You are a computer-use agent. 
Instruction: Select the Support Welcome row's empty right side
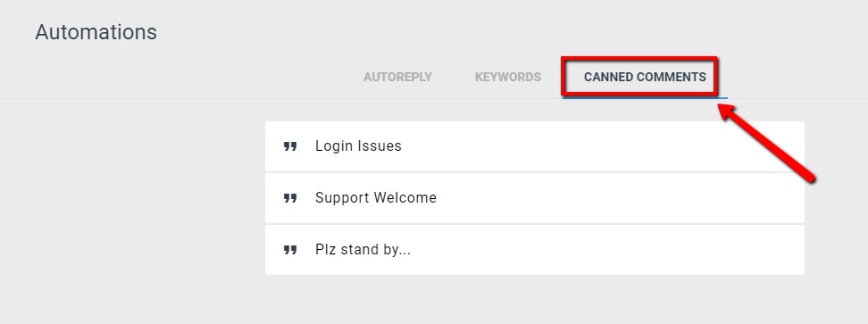[x=620, y=198]
